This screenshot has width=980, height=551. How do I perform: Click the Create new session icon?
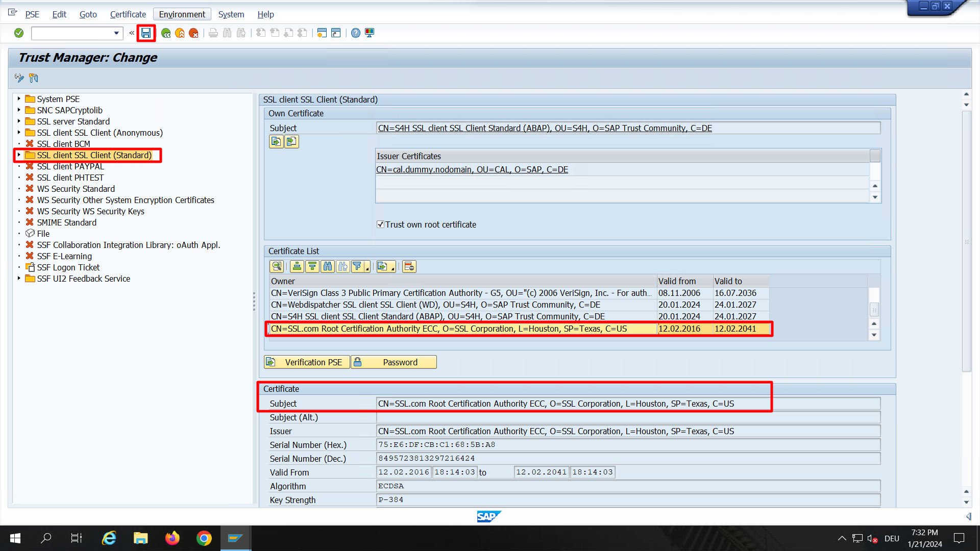click(x=322, y=33)
